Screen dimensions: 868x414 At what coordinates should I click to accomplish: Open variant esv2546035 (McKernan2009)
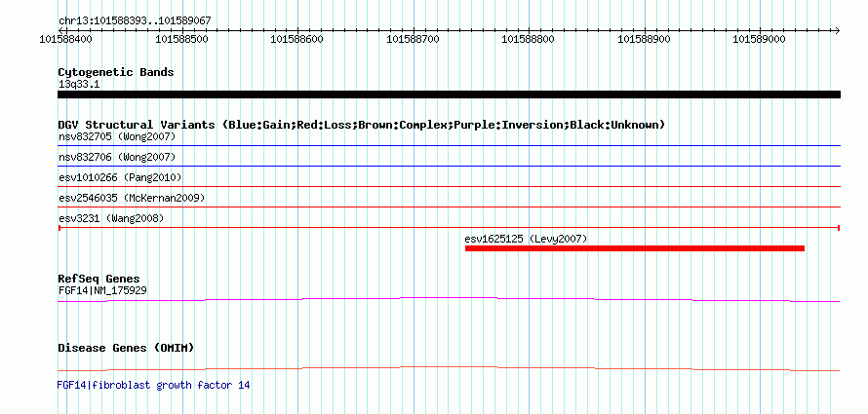pos(132,198)
